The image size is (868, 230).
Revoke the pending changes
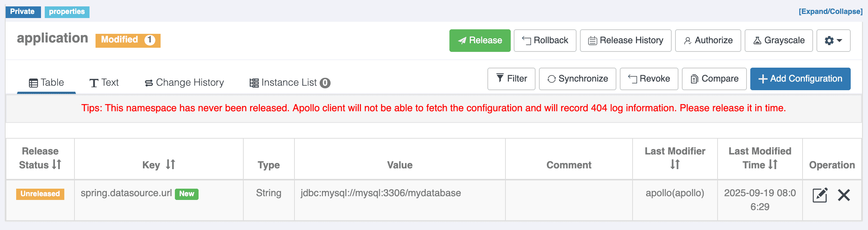pos(649,79)
